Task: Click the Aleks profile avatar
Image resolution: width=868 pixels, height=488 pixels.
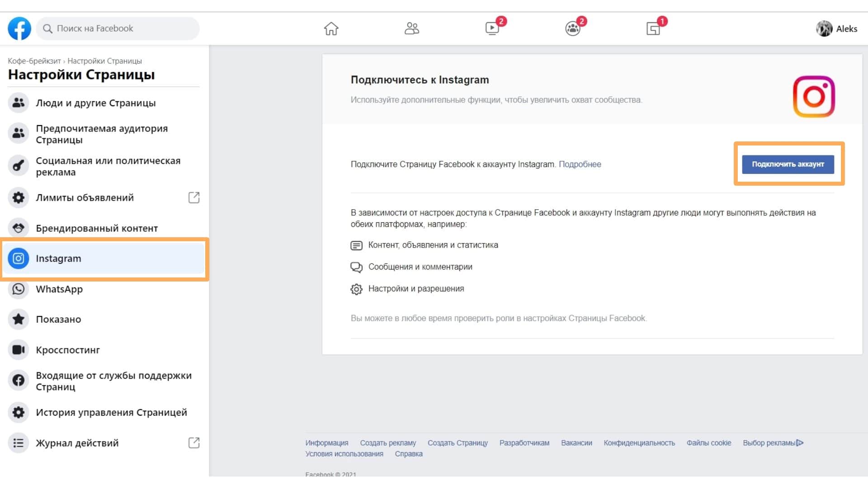Action: point(824,28)
